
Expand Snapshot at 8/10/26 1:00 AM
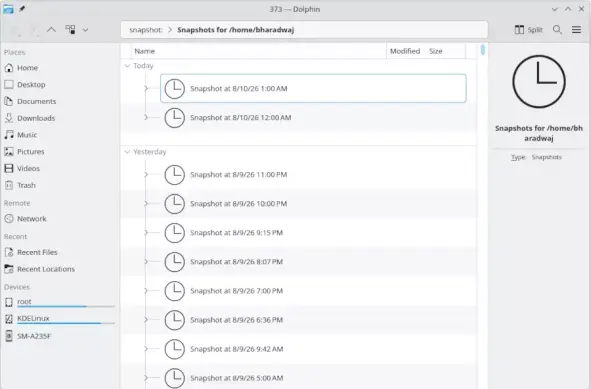tap(146, 89)
